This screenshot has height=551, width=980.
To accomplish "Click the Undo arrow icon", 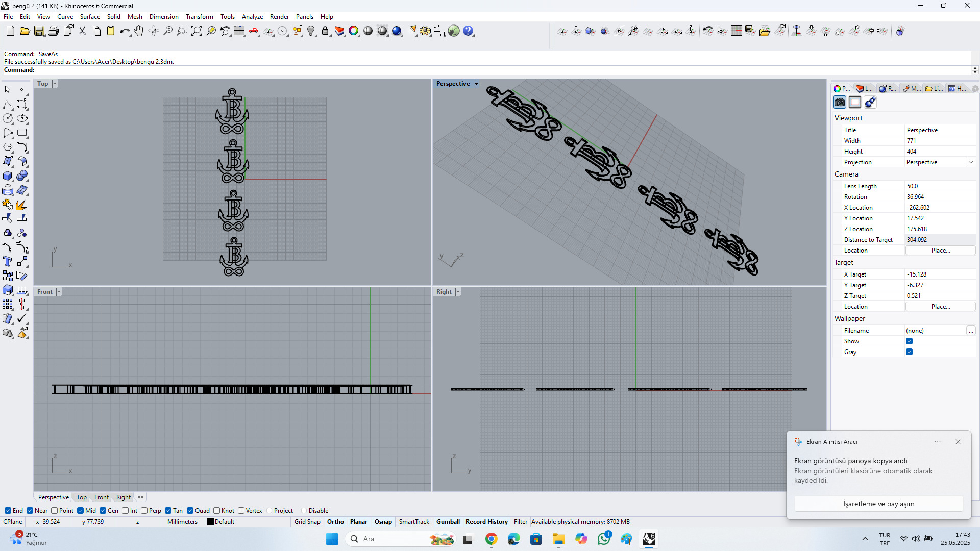I will [124, 31].
